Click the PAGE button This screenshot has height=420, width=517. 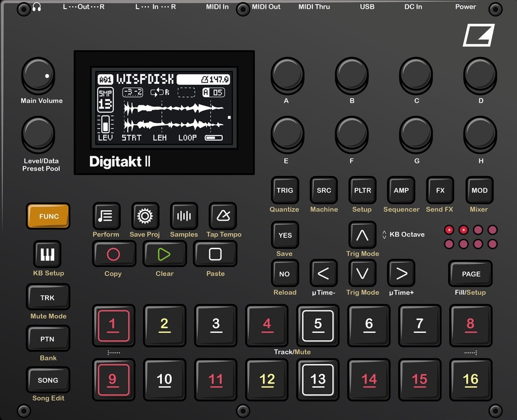pyautogui.click(x=470, y=274)
